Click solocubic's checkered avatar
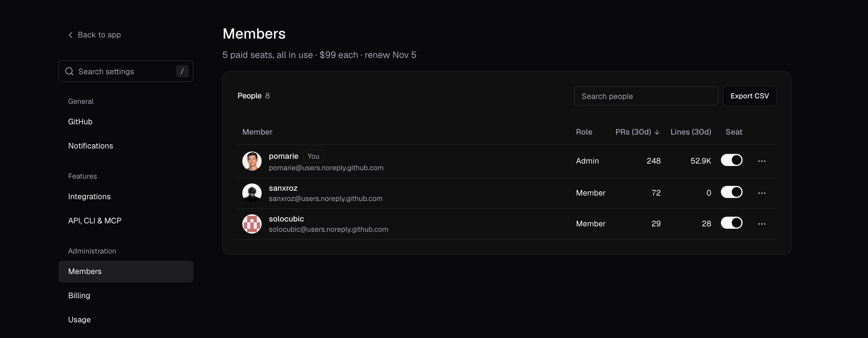This screenshot has width=868, height=338. 252,224
